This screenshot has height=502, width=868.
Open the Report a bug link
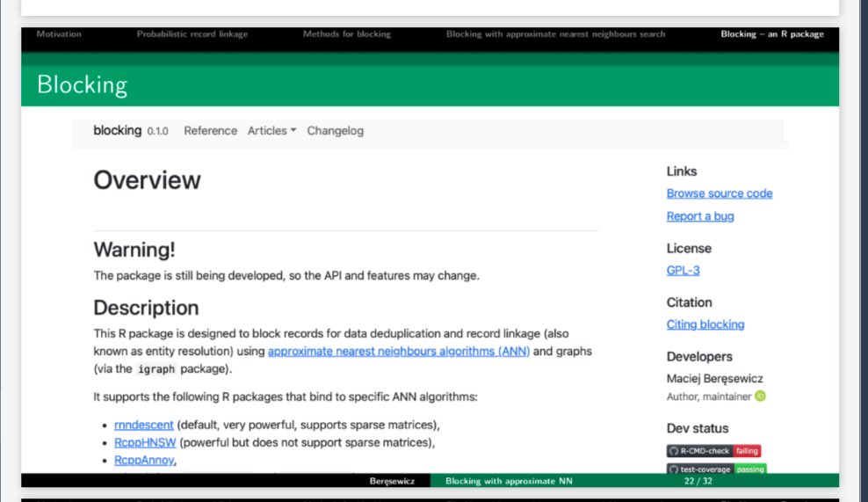point(700,216)
